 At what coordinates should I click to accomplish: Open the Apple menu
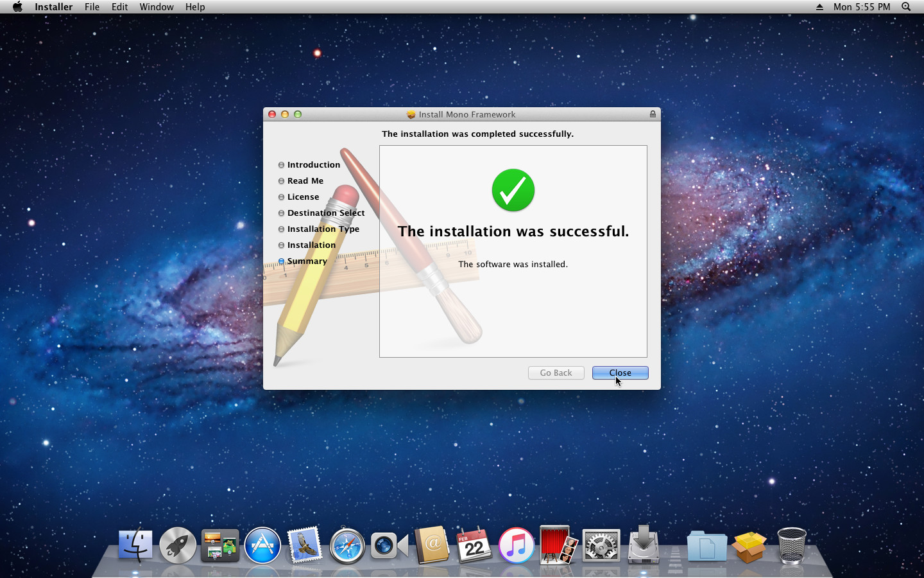point(17,7)
